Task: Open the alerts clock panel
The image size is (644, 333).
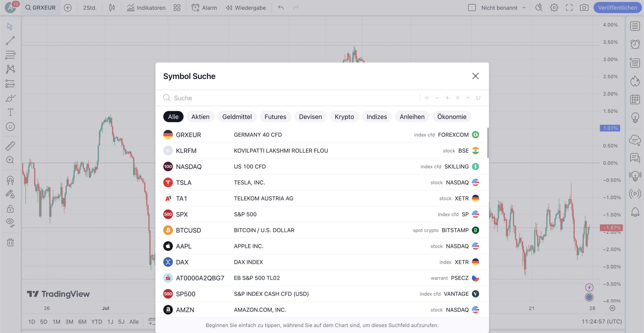Action: pos(635,44)
